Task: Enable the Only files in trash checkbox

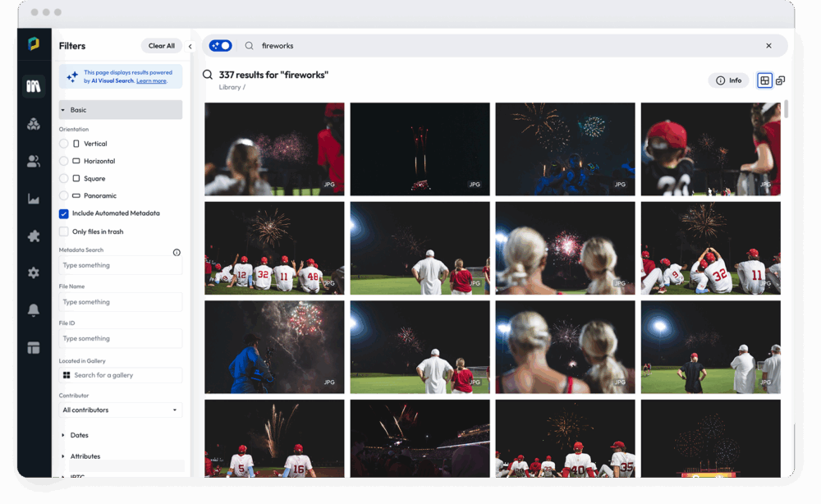Action: pos(64,231)
